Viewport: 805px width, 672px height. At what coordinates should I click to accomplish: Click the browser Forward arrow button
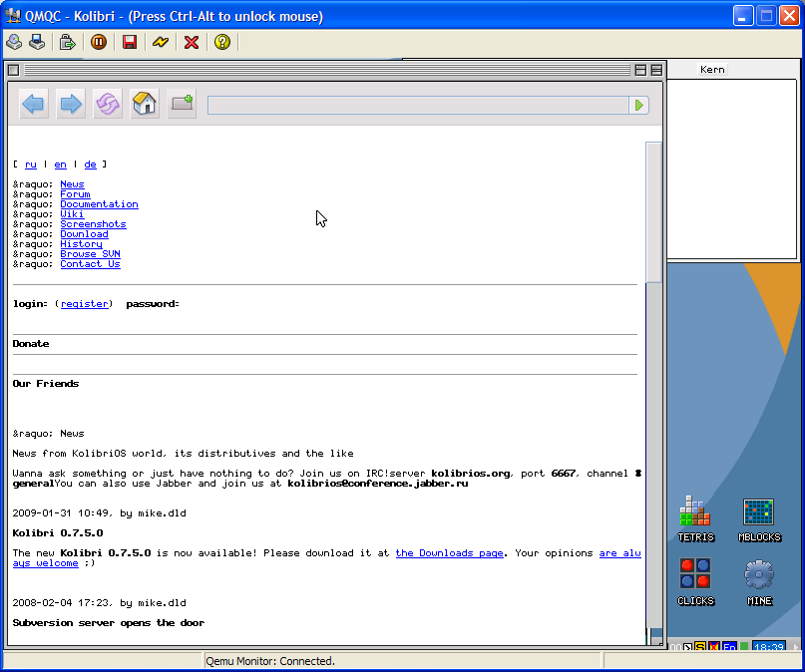click(70, 104)
